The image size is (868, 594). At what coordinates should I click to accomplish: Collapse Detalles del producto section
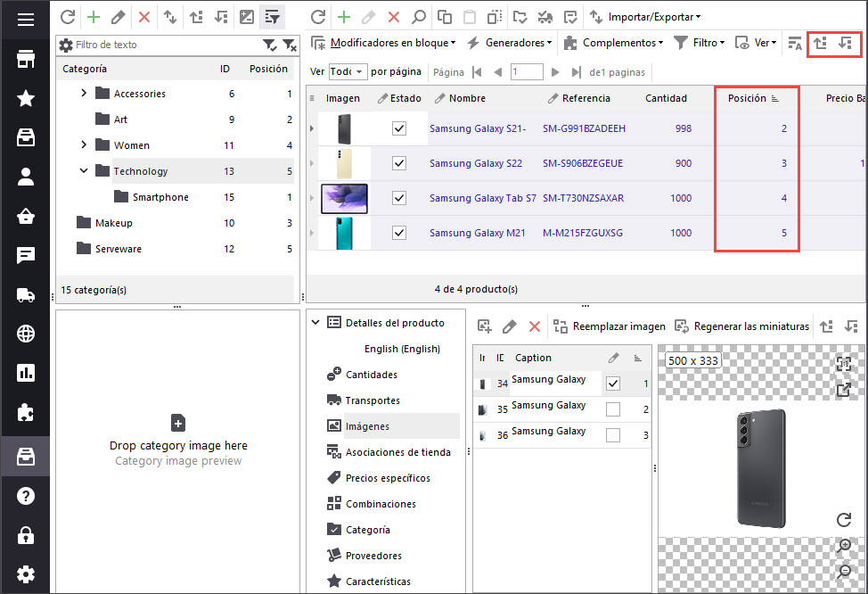coord(315,322)
